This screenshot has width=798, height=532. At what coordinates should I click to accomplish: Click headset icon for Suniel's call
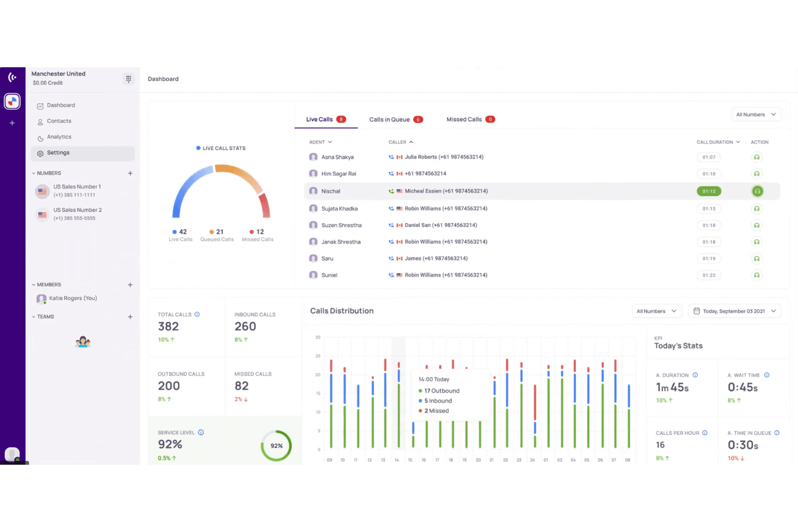756,275
